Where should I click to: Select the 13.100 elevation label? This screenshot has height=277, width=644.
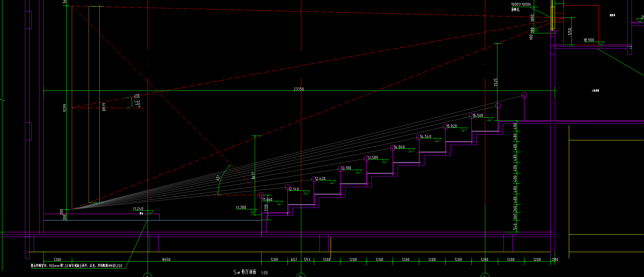click(346, 168)
